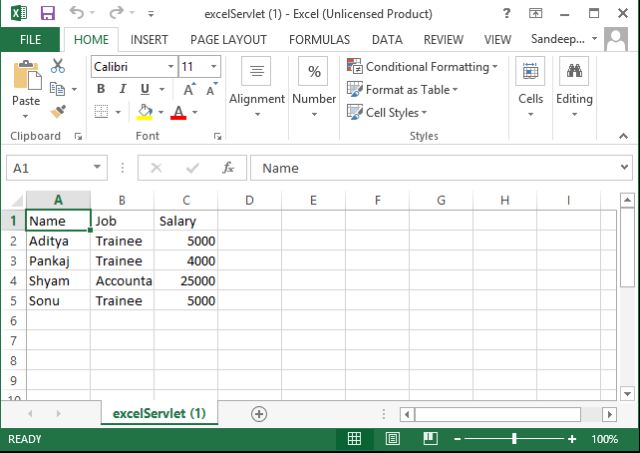The height and width of the screenshot is (453, 640).
Task: Collapse the ribbon with chevron
Action: (623, 136)
